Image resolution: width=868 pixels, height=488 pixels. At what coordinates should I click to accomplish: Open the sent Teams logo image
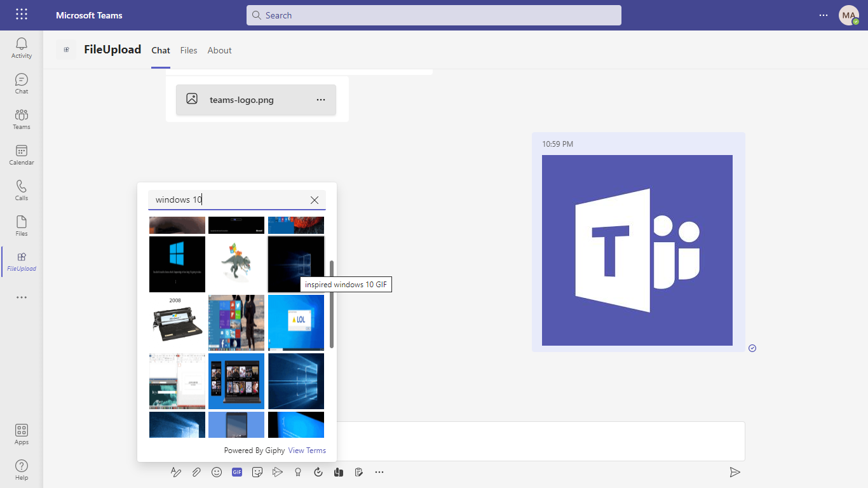[x=637, y=250]
